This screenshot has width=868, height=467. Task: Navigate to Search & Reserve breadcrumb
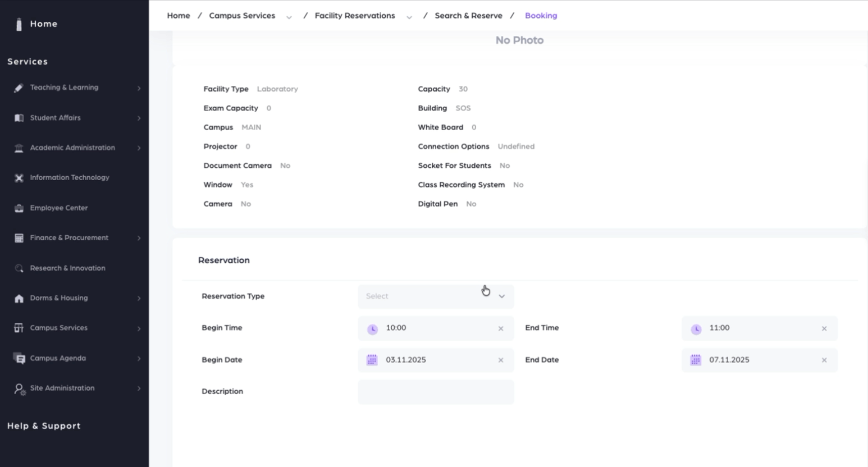pyautogui.click(x=468, y=16)
